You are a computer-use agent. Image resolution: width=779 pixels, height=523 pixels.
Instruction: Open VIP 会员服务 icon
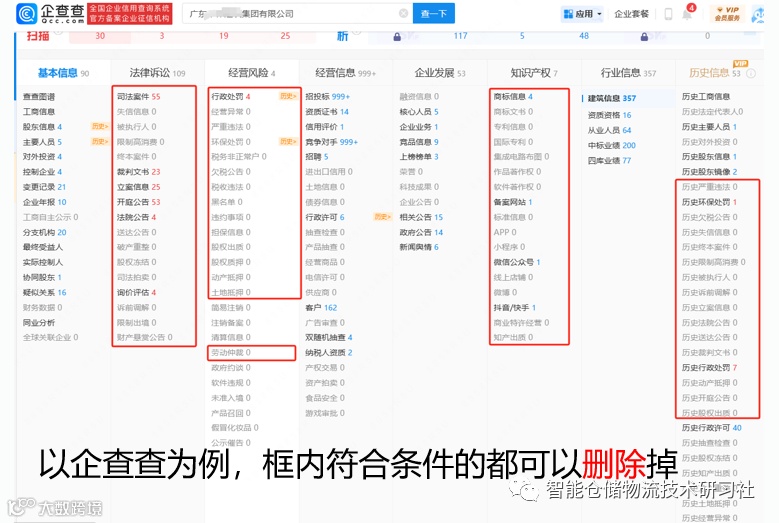pyautogui.click(x=727, y=13)
